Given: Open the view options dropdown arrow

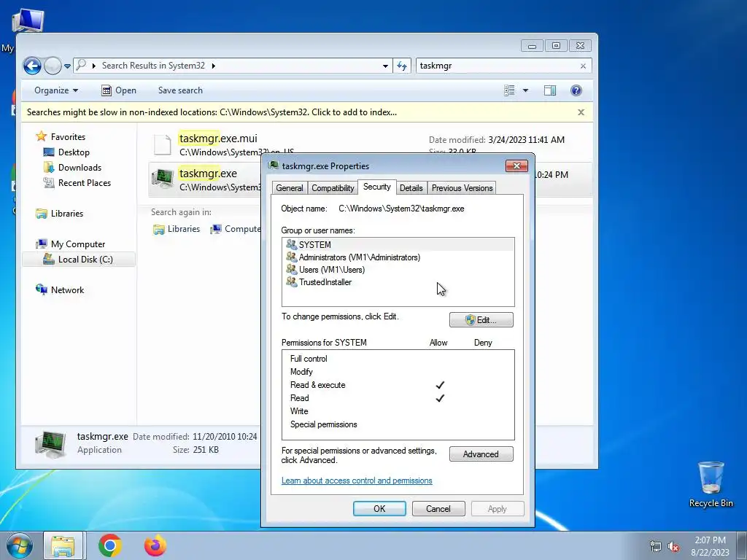Looking at the screenshot, I should tap(525, 90).
